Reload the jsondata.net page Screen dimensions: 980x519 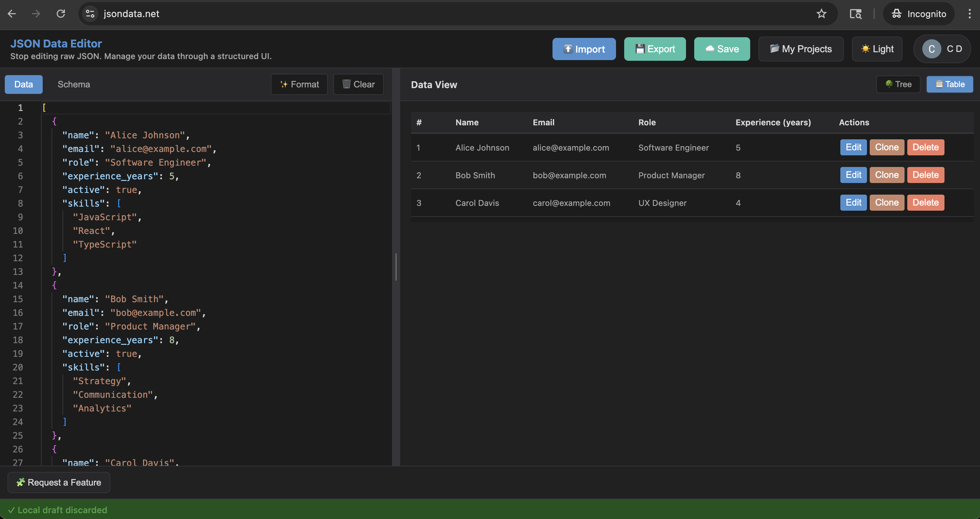61,14
